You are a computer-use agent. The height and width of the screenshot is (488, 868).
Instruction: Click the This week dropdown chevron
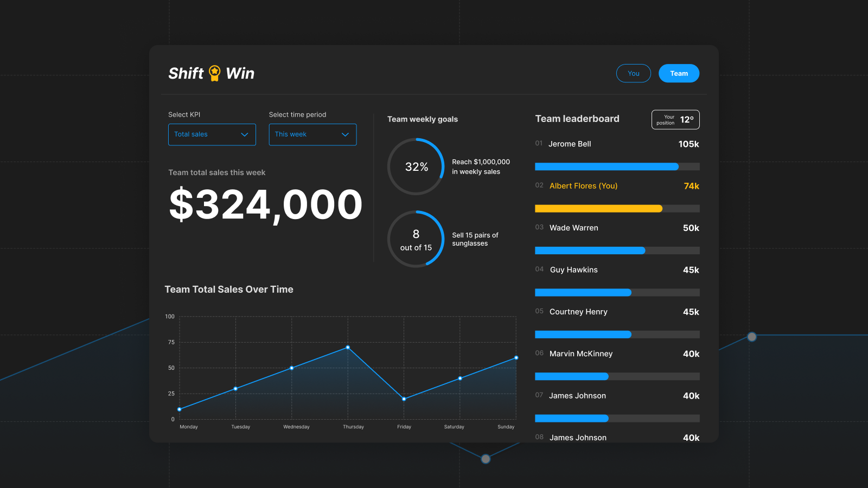(345, 134)
